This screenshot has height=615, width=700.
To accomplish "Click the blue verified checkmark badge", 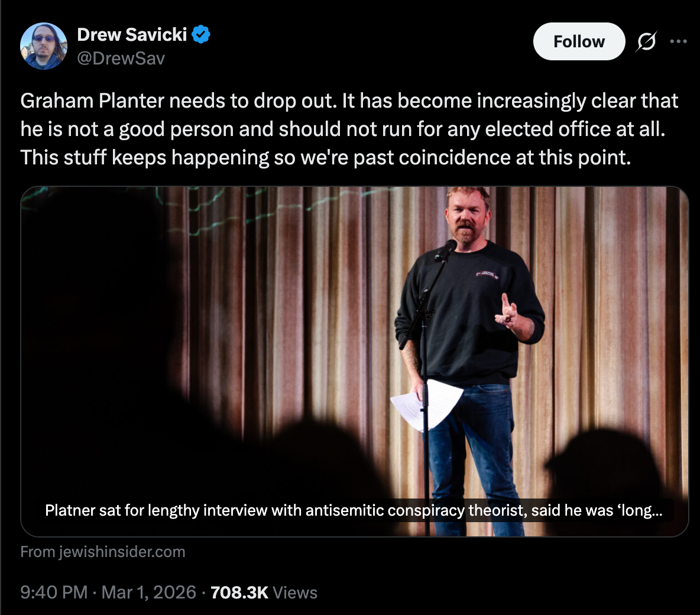I will 202,35.
